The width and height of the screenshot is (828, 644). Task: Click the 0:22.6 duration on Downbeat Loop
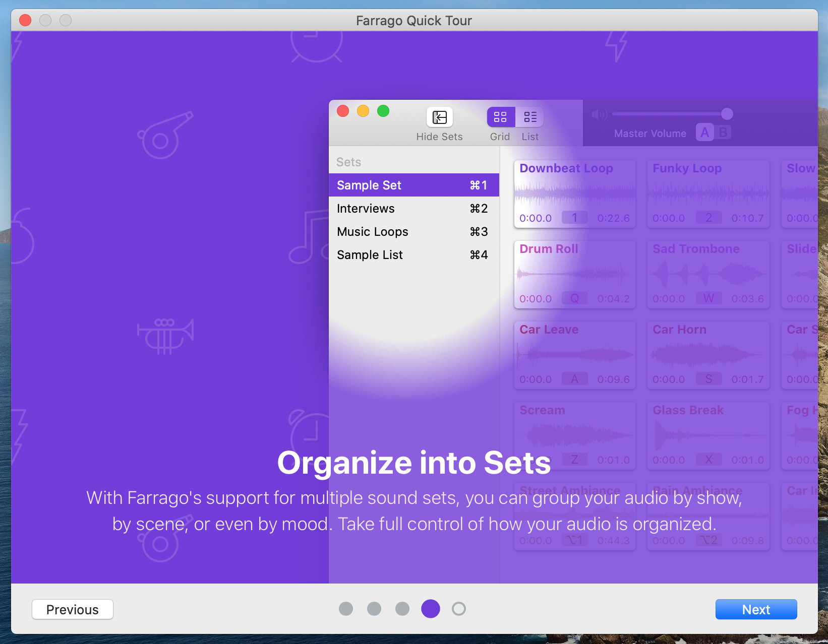coord(613,218)
